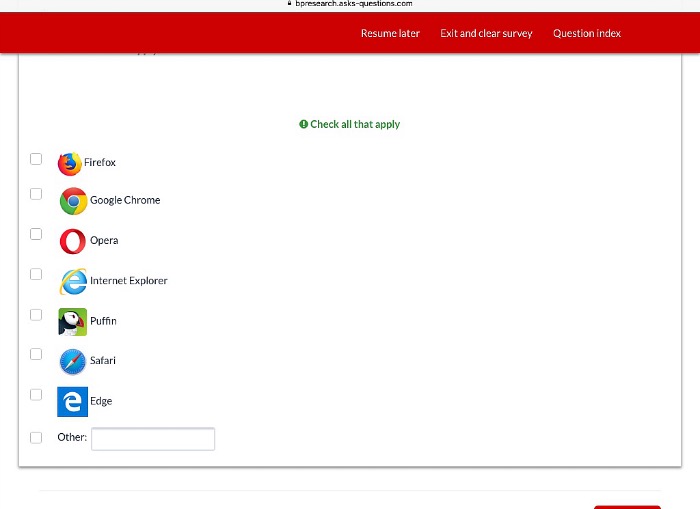This screenshot has width=700, height=509.
Task: Click the red Opera logo
Action: click(x=72, y=241)
